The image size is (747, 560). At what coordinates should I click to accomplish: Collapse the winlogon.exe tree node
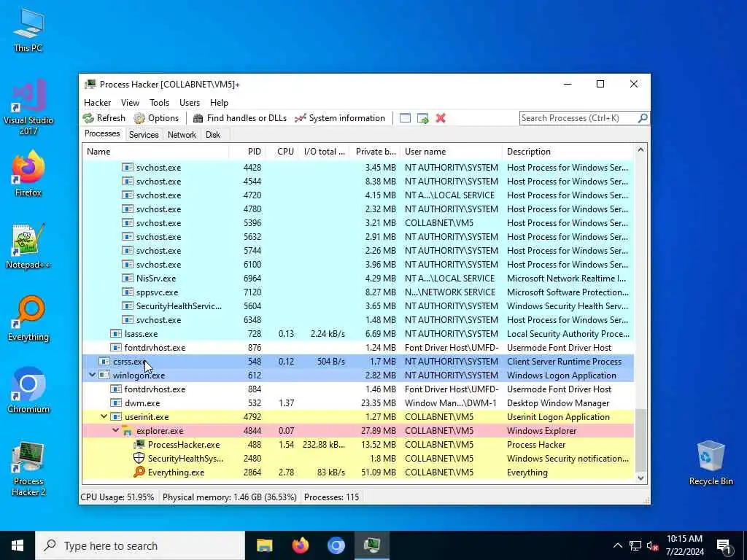click(93, 376)
